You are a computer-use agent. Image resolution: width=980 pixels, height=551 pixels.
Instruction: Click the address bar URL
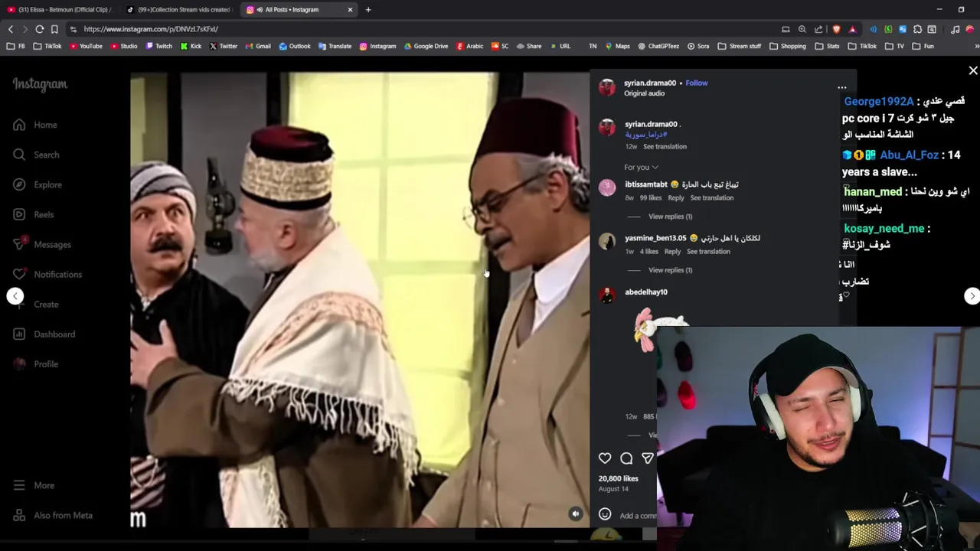(x=151, y=29)
